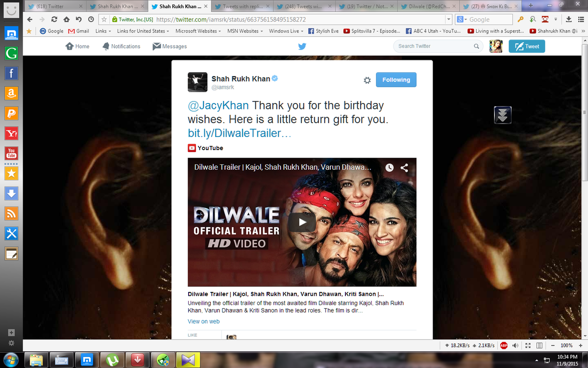The height and width of the screenshot is (368, 588).
Task: Click the Tweet compose button
Action: pyautogui.click(x=527, y=46)
